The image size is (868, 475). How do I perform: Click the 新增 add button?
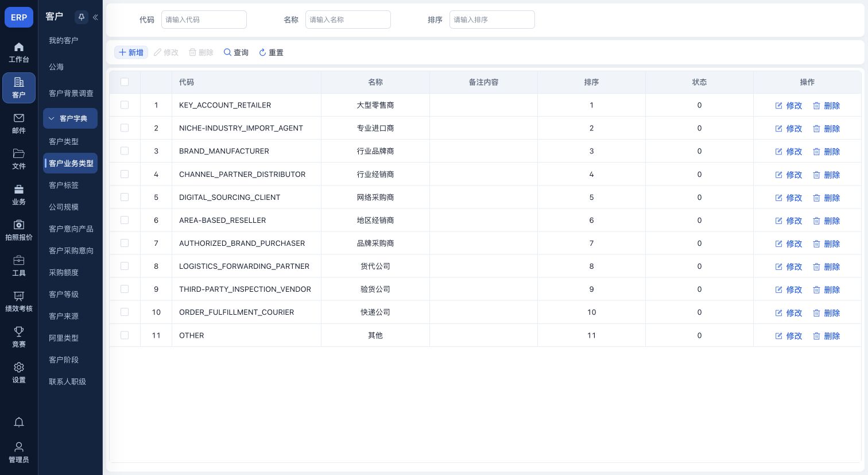[x=131, y=52]
